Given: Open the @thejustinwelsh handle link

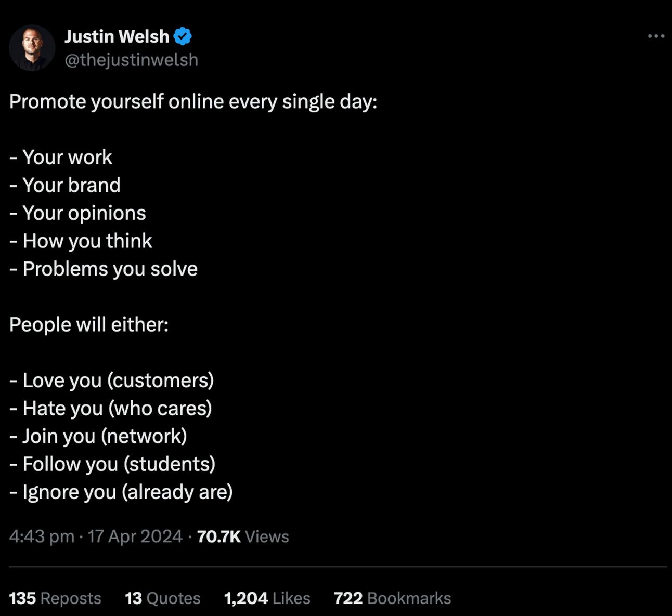Looking at the screenshot, I should 131,60.
